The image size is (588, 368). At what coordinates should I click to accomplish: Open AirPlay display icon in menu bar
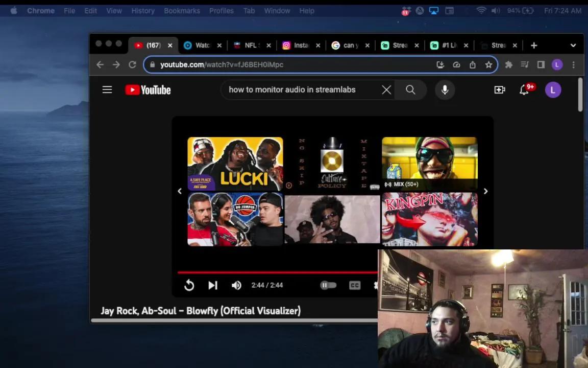[x=434, y=11]
